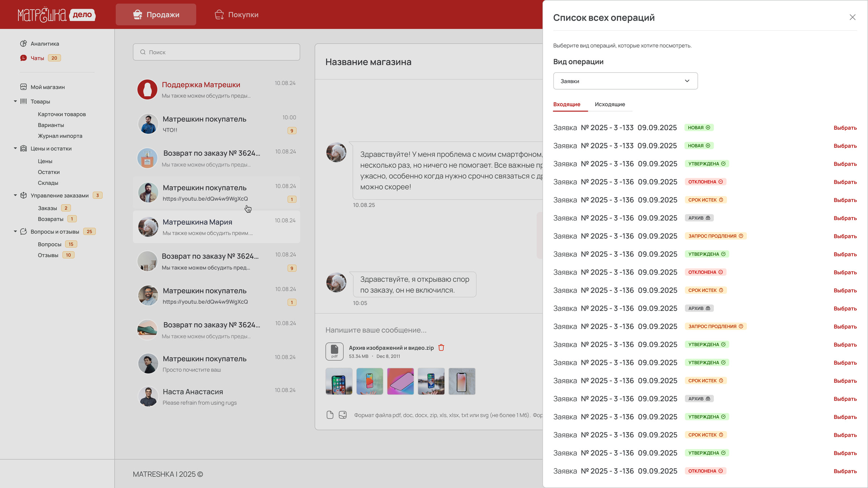
Task: Click Выбрать for first СРОК ИСТЕК request
Action: tap(845, 200)
